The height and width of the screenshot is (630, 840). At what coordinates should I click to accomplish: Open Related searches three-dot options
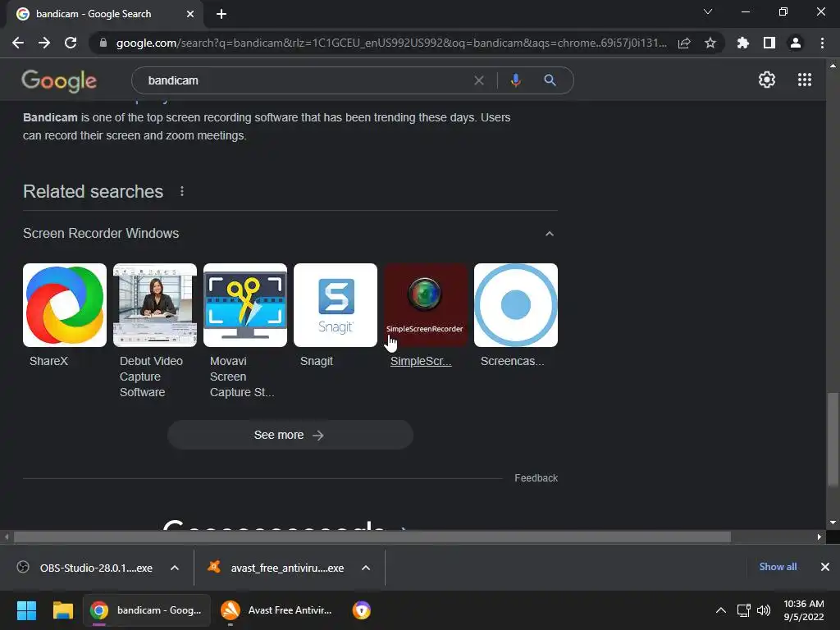pyautogui.click(x=182, y=191)
